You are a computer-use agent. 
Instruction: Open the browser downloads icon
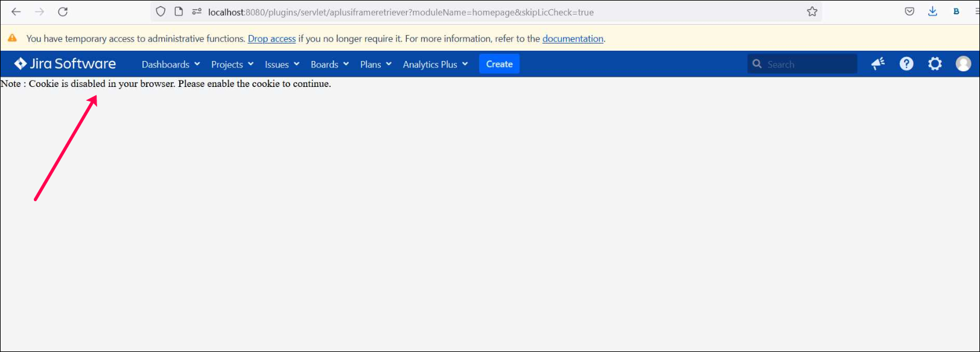pos(932,12)
